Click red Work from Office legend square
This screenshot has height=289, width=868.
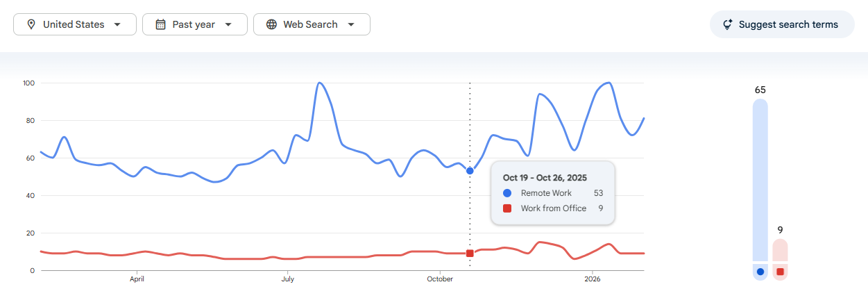click(x=507, y=208)
